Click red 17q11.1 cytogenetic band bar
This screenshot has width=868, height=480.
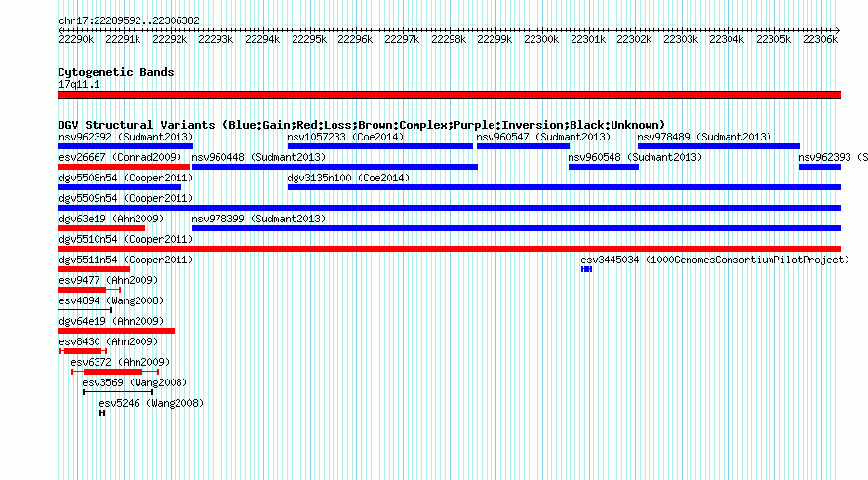449,95
